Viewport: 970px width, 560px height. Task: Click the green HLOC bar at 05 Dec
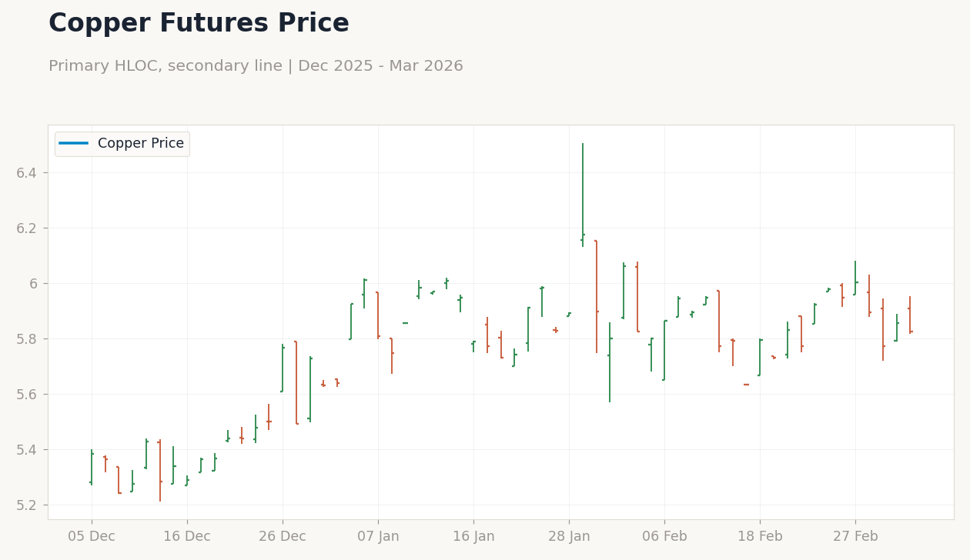click(92, 468)
